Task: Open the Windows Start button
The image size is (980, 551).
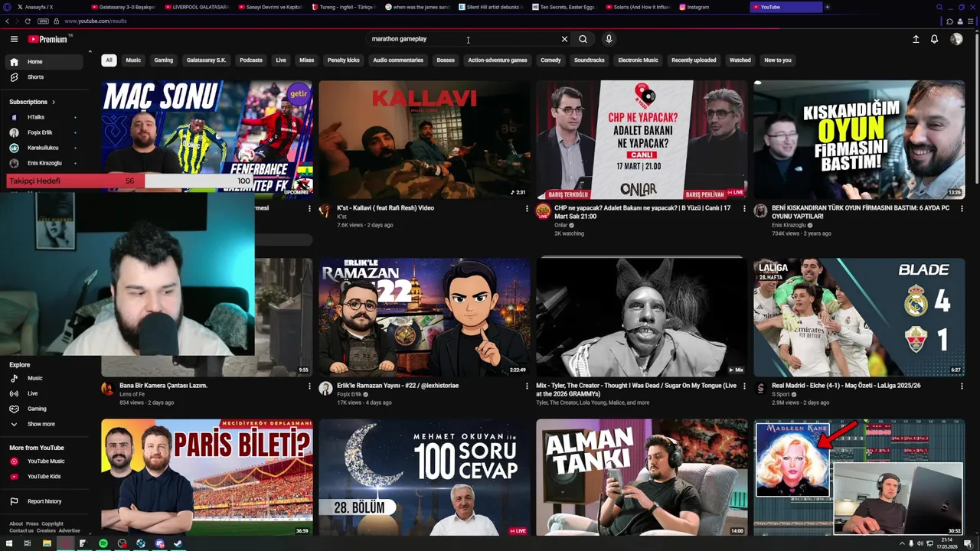Action: coord(9,543)
